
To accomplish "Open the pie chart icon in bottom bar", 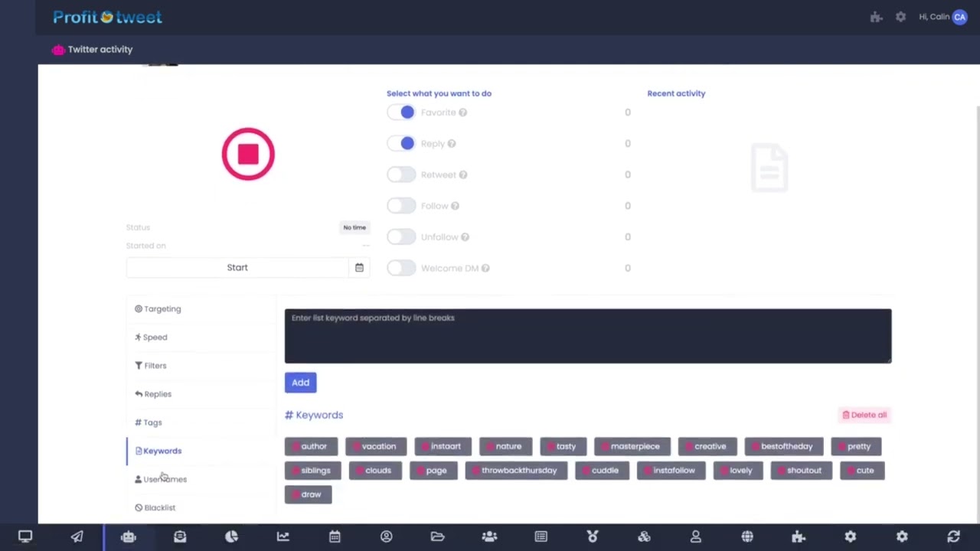I will tap(231, 536).
